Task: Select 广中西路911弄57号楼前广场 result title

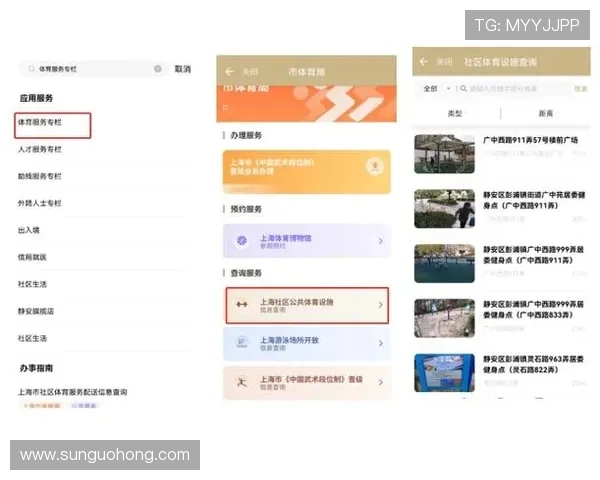Action: [x=530, y=140]
